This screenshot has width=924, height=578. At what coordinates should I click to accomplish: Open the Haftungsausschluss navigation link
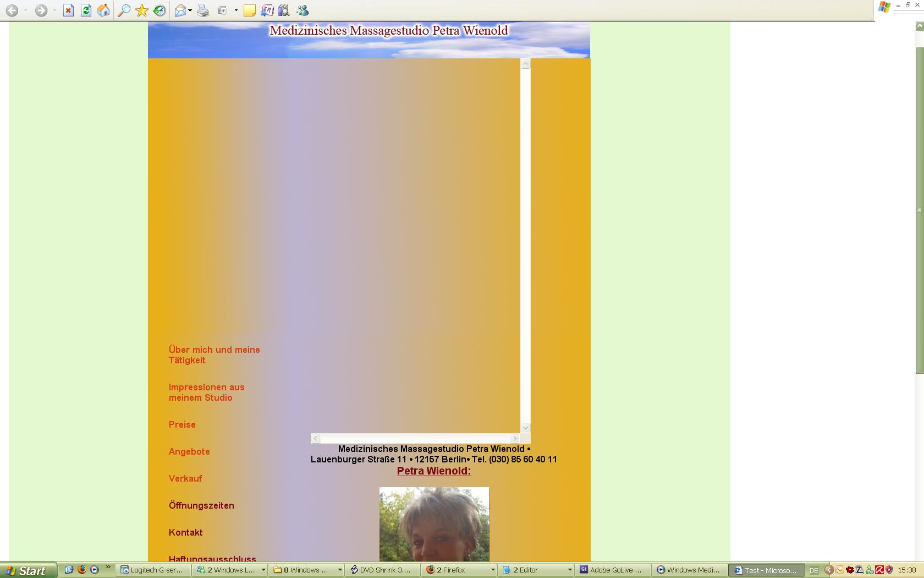pyautogui.click(x=212, y=558)
